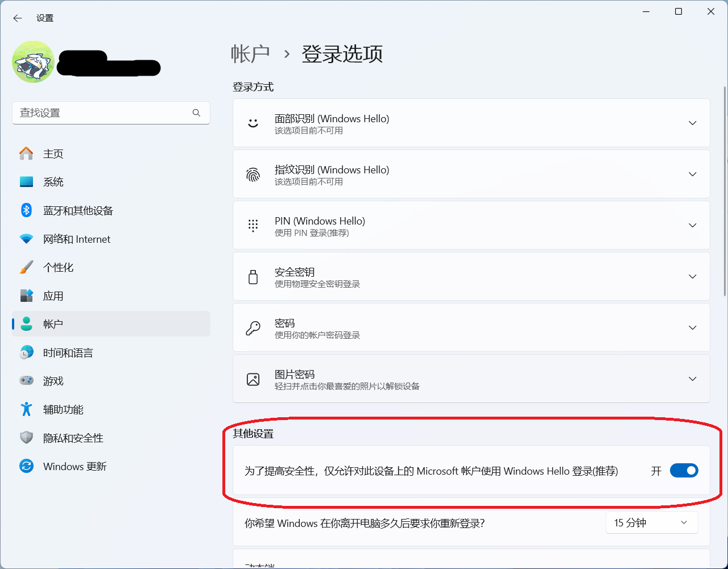Turn off the Windows Hello only sign-in toggle

point(684,471)
